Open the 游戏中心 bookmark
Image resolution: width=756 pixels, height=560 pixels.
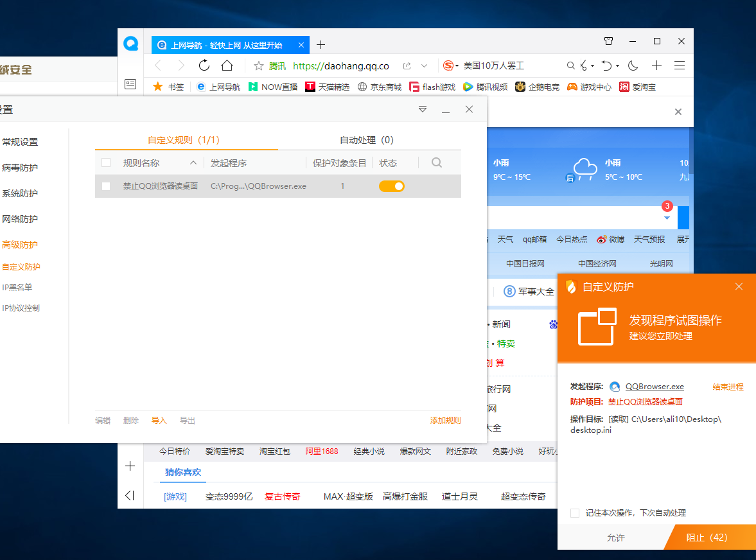(589, 87)
